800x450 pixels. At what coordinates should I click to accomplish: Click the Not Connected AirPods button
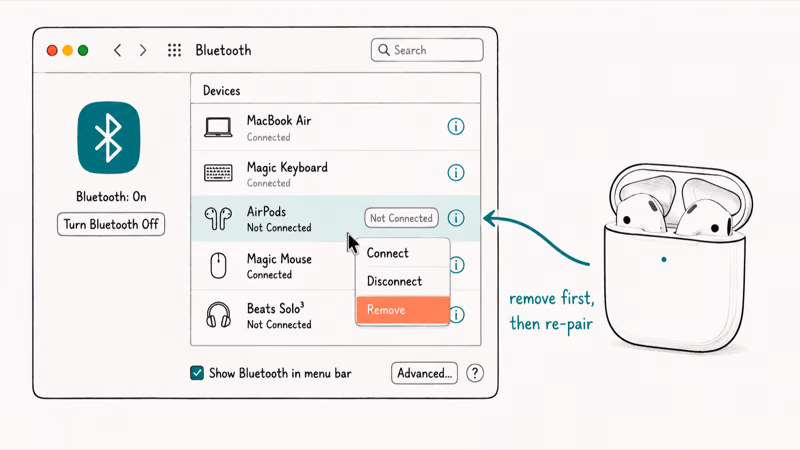click(x=401, y=218)
